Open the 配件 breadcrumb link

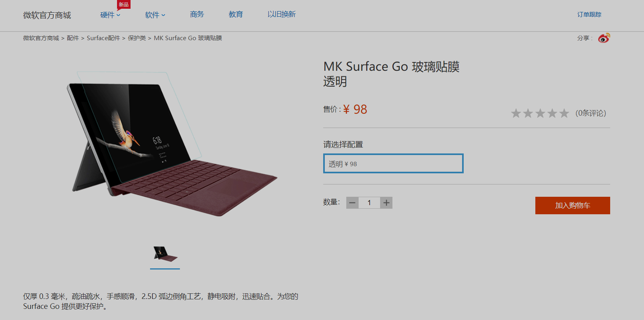(x=73, y=38)
